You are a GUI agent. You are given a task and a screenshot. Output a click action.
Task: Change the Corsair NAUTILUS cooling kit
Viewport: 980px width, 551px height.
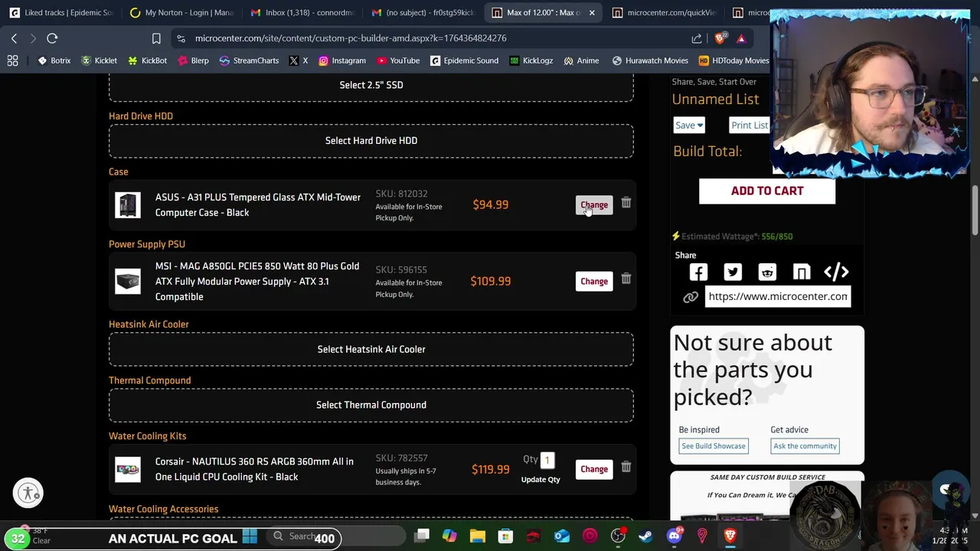pyautogui.click(x=594, y=469)
